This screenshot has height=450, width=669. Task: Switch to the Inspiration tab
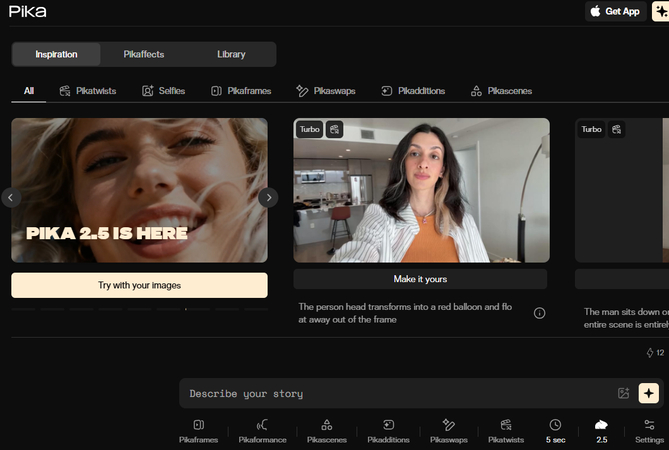(56, 54)
